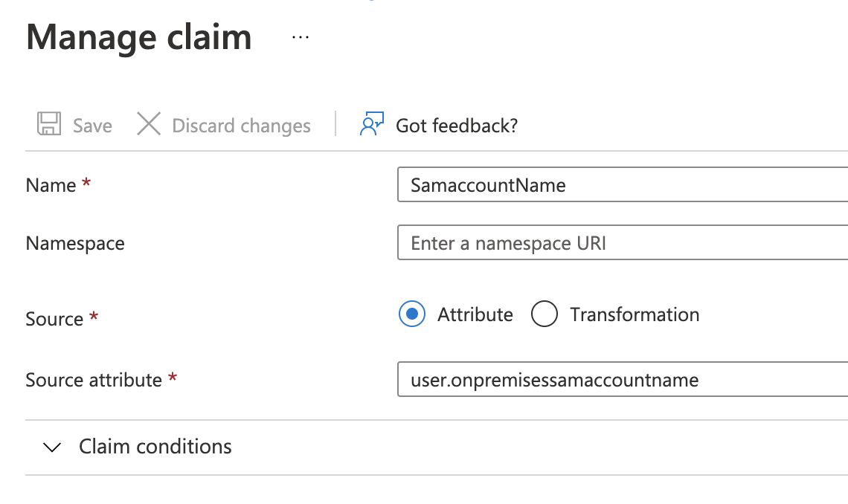Open the ellipsis menu beside Manage claim
Viewport: 848px width, 504px height.
(301, 37)
